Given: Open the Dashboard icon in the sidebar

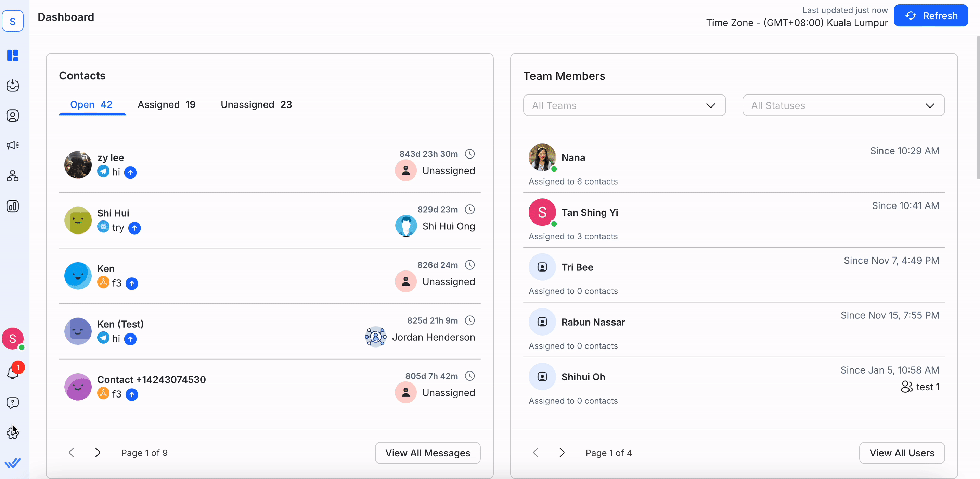Looking at the screenshot, I should 13,55.
